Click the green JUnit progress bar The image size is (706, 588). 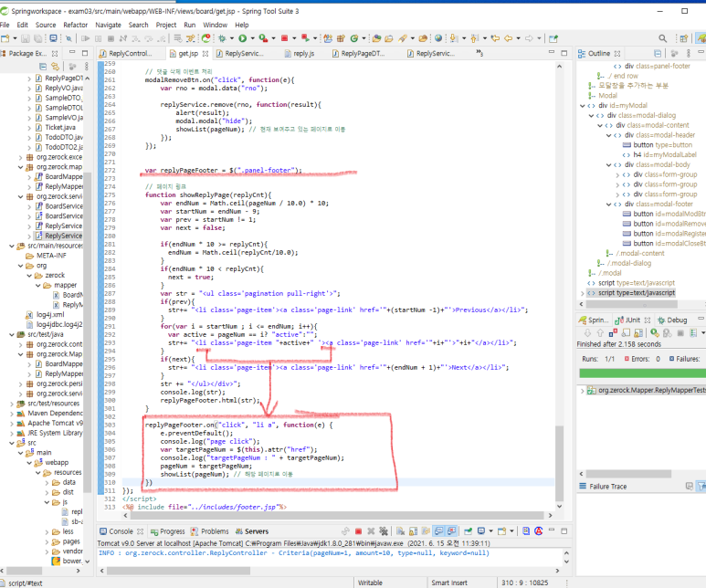coord(642,373)
